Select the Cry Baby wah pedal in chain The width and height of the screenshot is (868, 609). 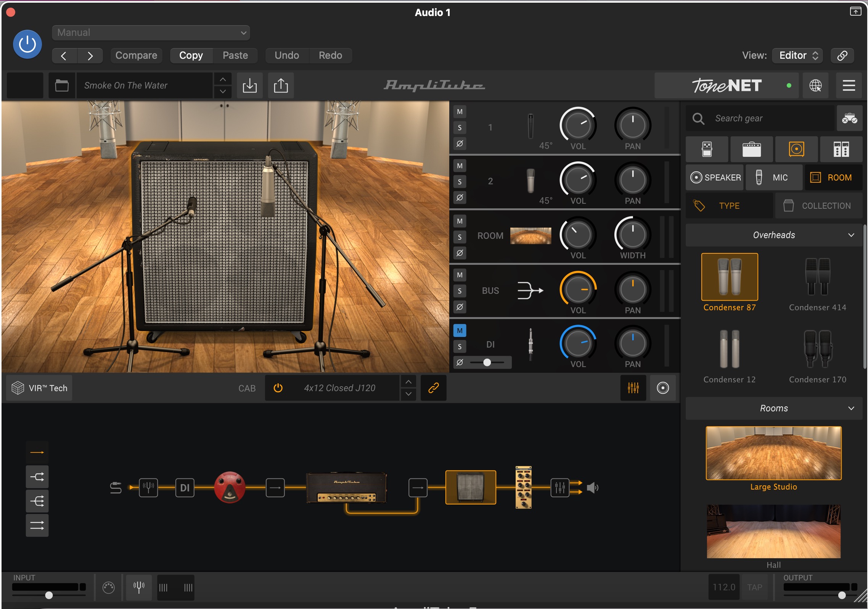click(x=230, y=487)
